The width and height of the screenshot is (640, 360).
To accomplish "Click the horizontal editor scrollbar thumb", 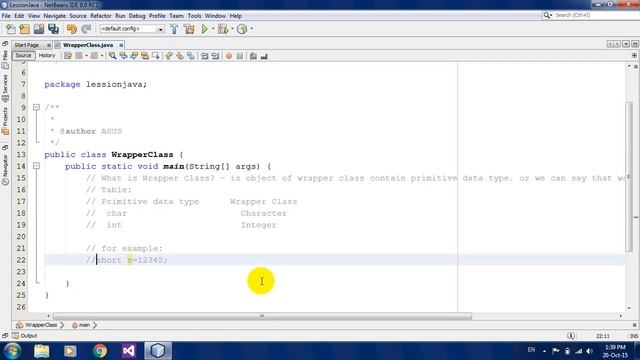I will point(262,316).
